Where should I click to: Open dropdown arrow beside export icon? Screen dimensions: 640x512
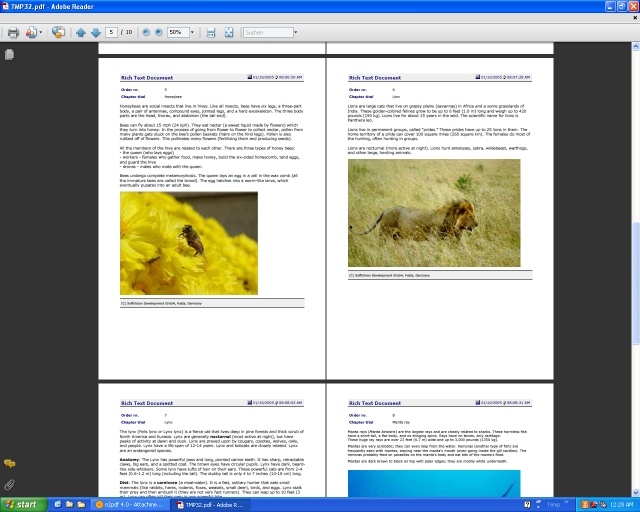point(42,32)
